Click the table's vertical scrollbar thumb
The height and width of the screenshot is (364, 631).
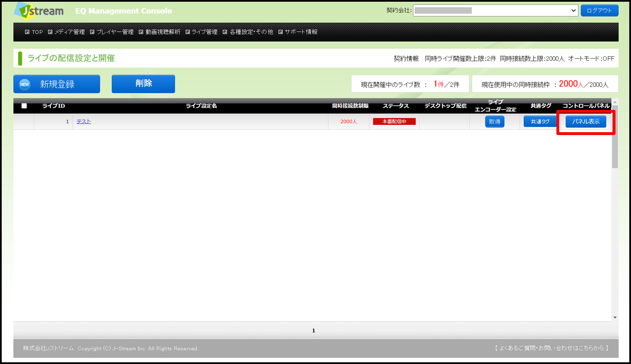tap(615, 137)
